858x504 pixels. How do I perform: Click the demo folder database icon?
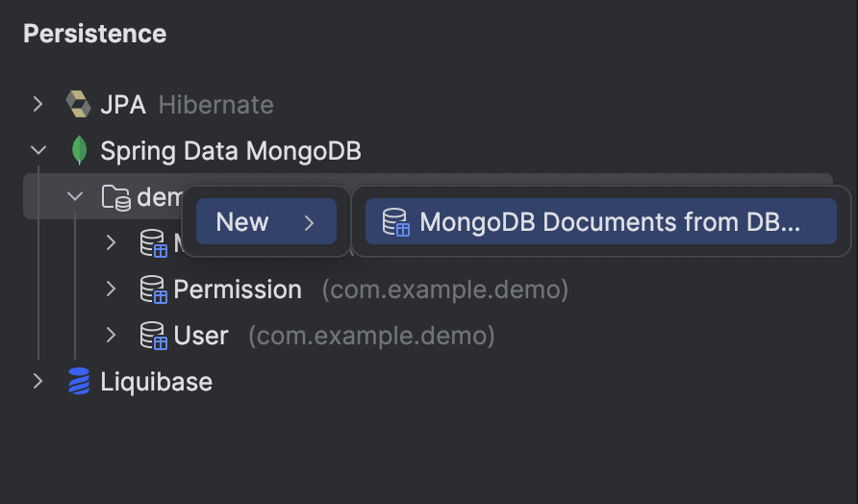115,197
